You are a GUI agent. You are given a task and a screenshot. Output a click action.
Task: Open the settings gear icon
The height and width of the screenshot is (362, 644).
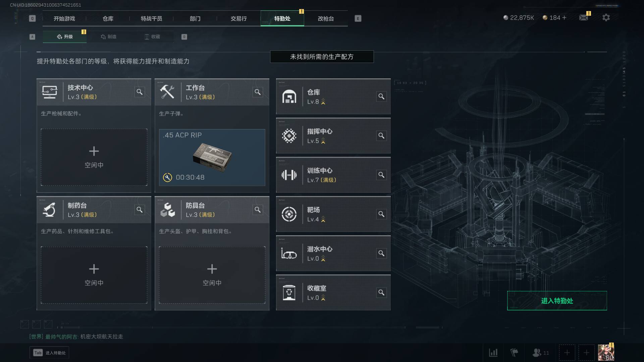point(606,17)
